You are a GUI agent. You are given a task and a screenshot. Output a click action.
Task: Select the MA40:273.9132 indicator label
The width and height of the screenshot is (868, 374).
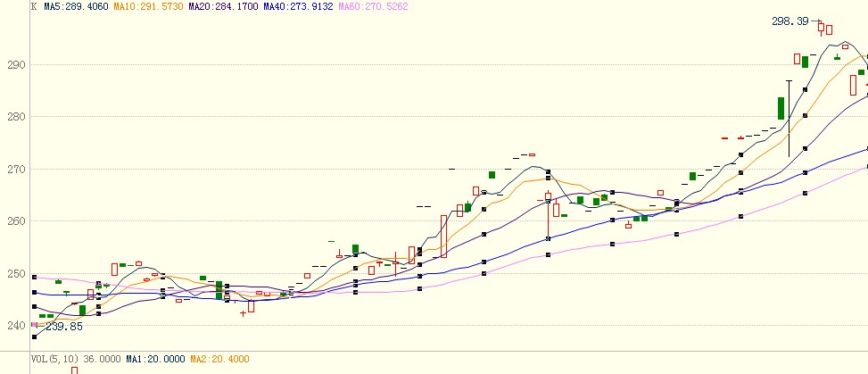point(298,6)
